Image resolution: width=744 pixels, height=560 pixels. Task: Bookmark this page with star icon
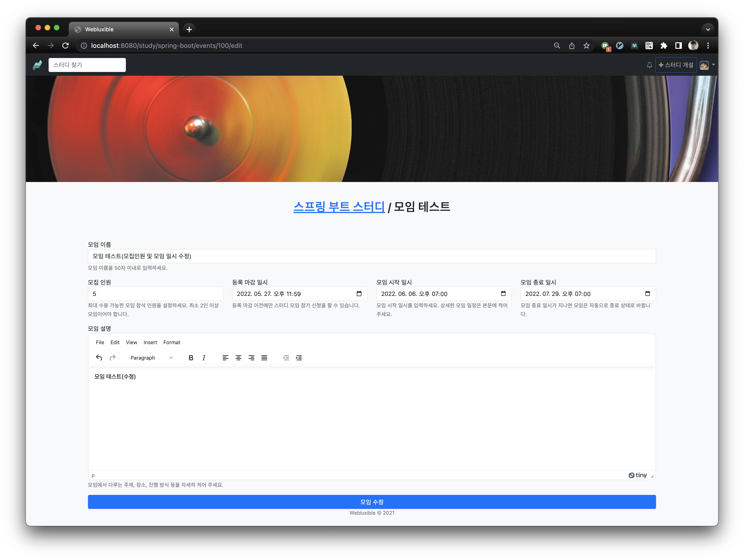coord(586,46)
